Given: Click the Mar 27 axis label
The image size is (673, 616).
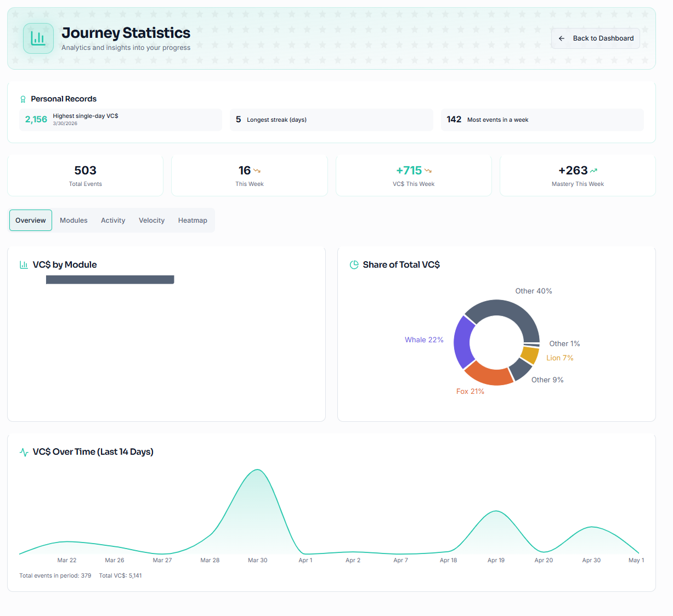Looking at the screenshot, I should [x=162, y=561].
